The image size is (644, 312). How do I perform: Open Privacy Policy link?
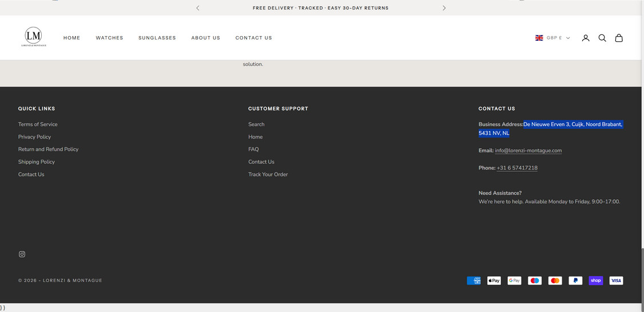[x=34, y=137]
